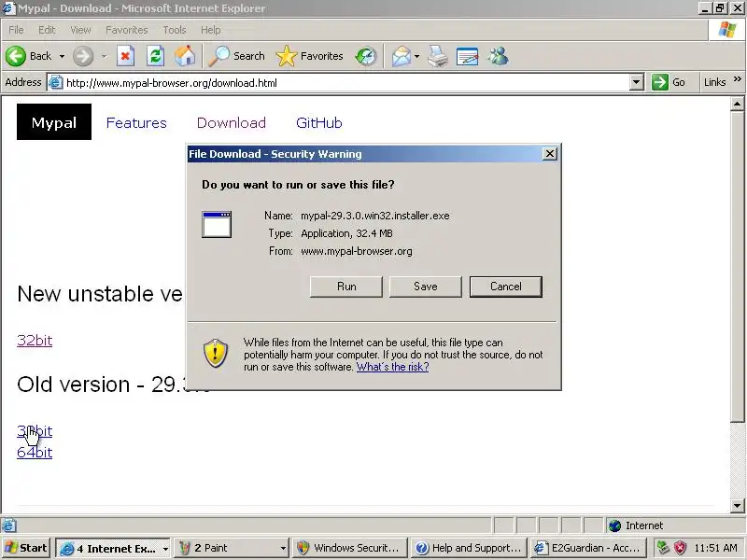This screenshot has width=747, height=560.
Task: Open the Edit menu
Action: coord(47,30)
